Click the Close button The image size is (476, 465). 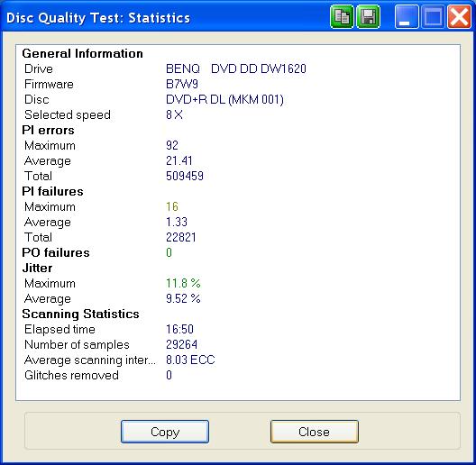pos(315,432)
